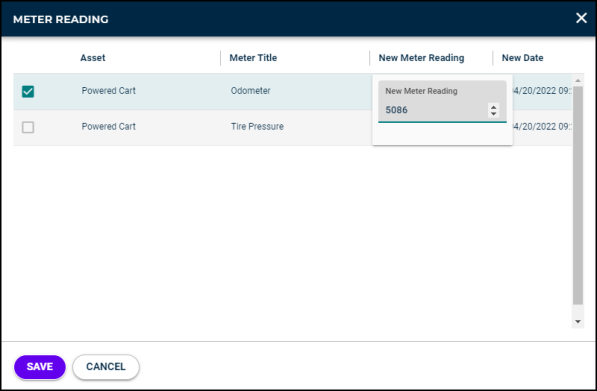Image resolution: width=597 pixels, height=391 pixels.
Task: Click the Cancel button
Action: 106,367
